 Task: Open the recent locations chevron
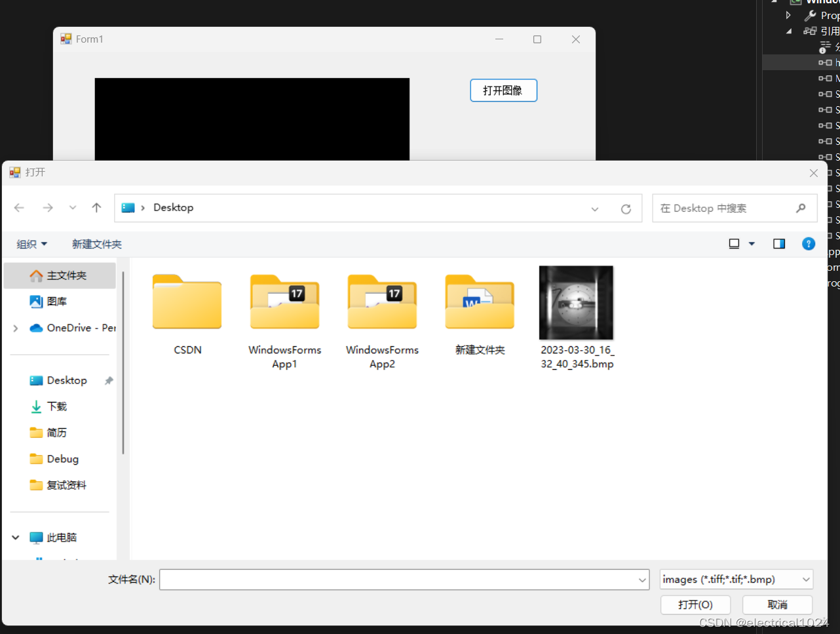(73, 208)
